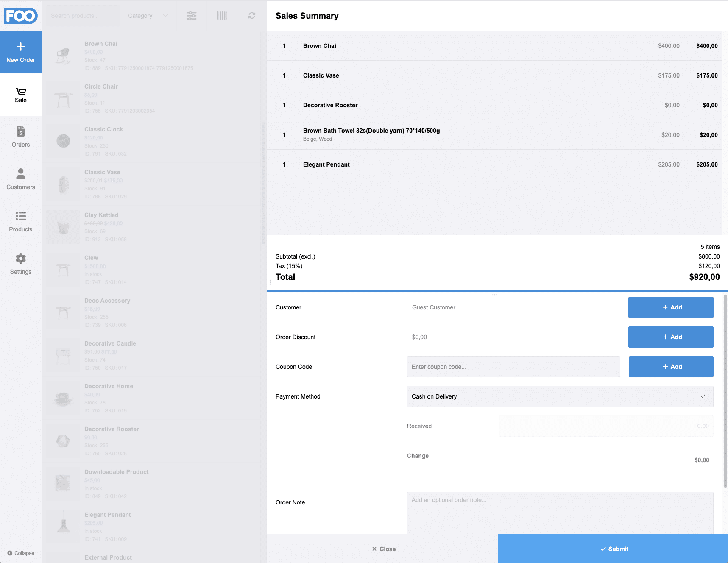This screenshot has height=563, width=728.
Task: Add an order discount
Action: [x=670, y=337]
